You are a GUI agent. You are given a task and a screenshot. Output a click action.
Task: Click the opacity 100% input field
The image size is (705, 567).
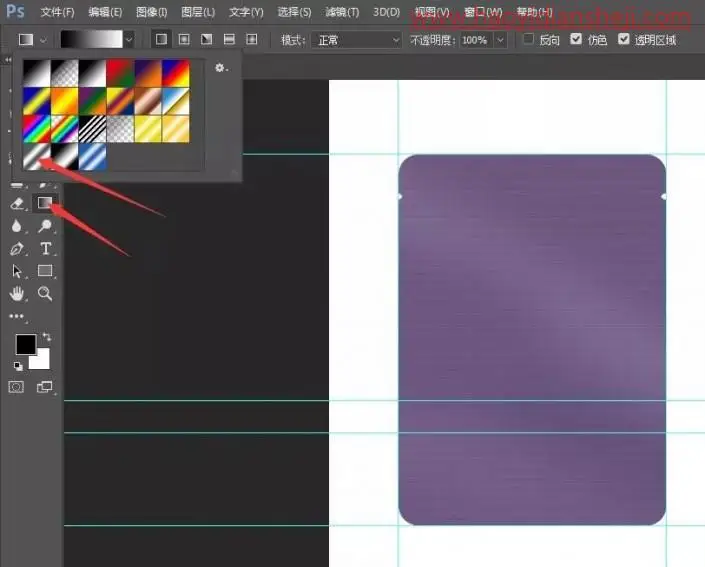click(477, 40)
